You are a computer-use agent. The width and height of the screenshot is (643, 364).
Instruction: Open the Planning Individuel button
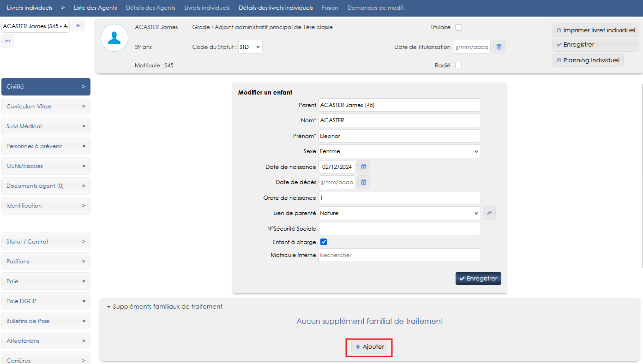click(588, 60)
